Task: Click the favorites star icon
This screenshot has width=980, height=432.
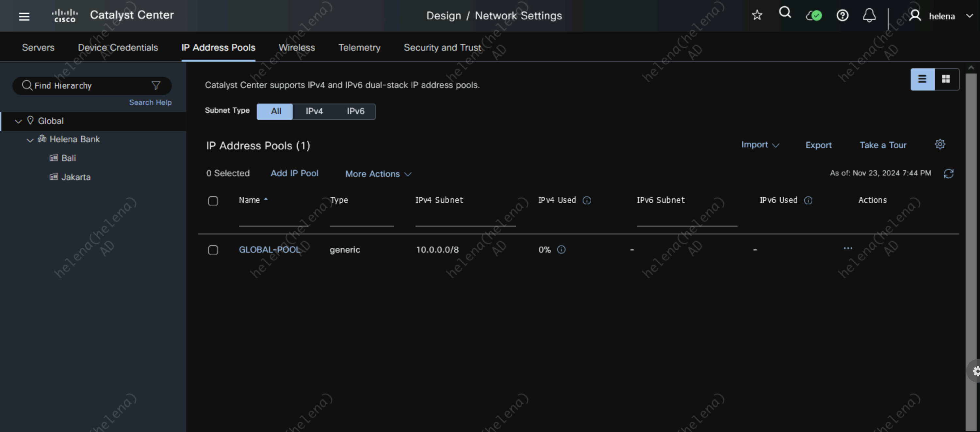Action: pos(757,15)
